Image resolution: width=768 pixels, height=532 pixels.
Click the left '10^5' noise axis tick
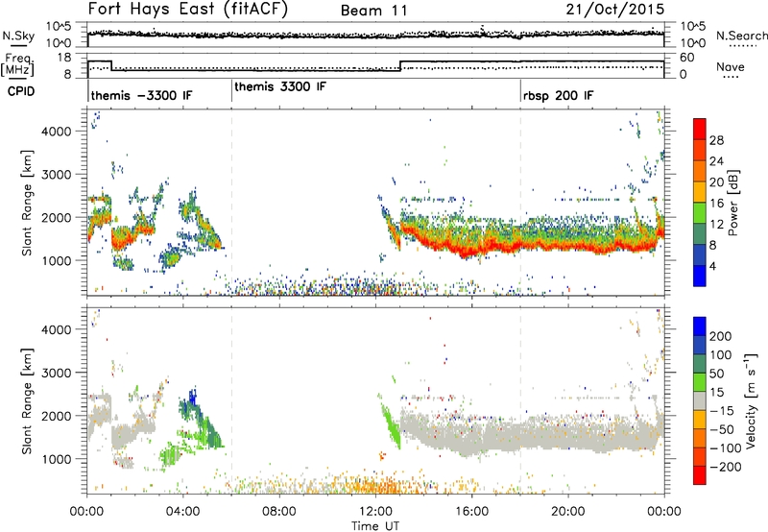(x=59, y=27)
